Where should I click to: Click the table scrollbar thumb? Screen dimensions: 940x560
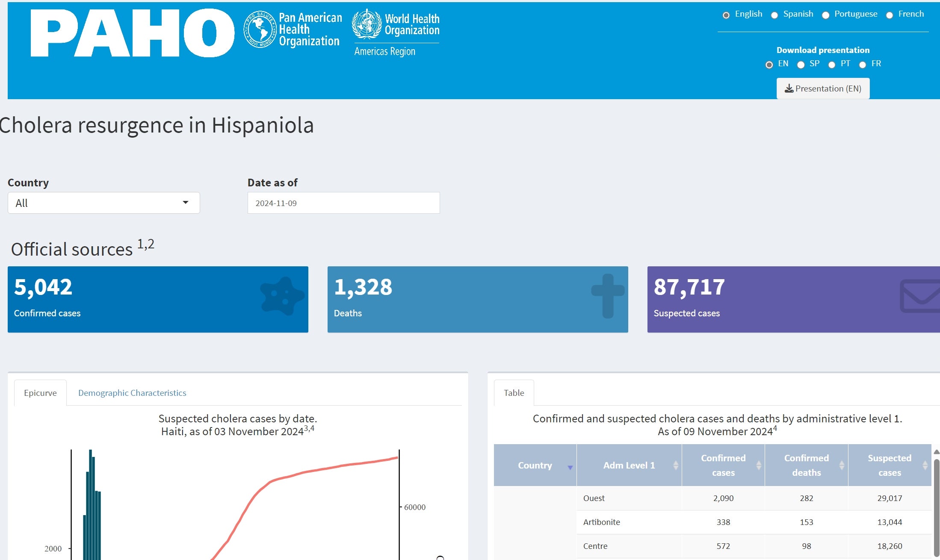pos(936,509)
